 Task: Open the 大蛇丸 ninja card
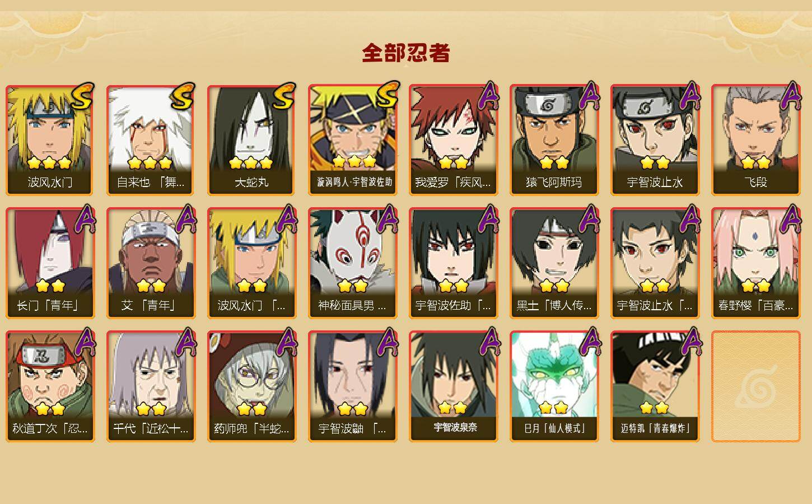[251, 140]
